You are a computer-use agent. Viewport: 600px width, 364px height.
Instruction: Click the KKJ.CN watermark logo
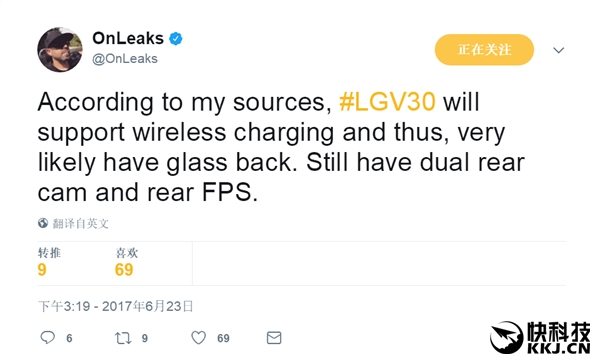coord(540,337)
